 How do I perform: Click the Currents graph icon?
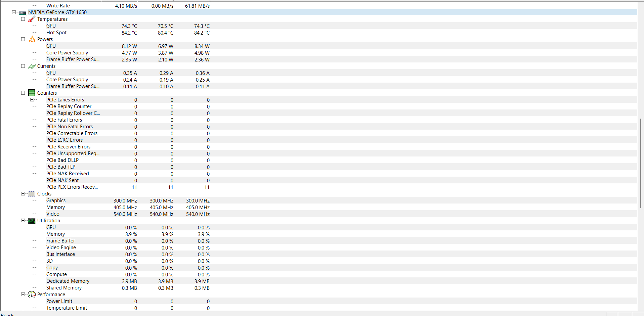click(32, 66)
